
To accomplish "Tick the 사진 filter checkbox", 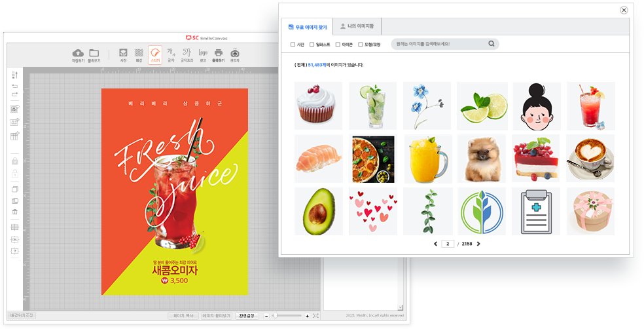I will pyautogui.click(x=293, y=45).
